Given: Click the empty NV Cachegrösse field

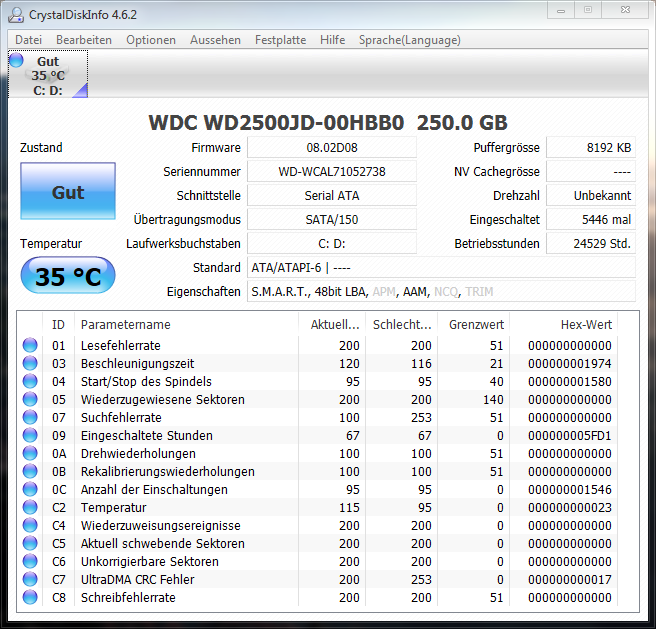Looking at the screenshot, I should click(x=591, y=172).
